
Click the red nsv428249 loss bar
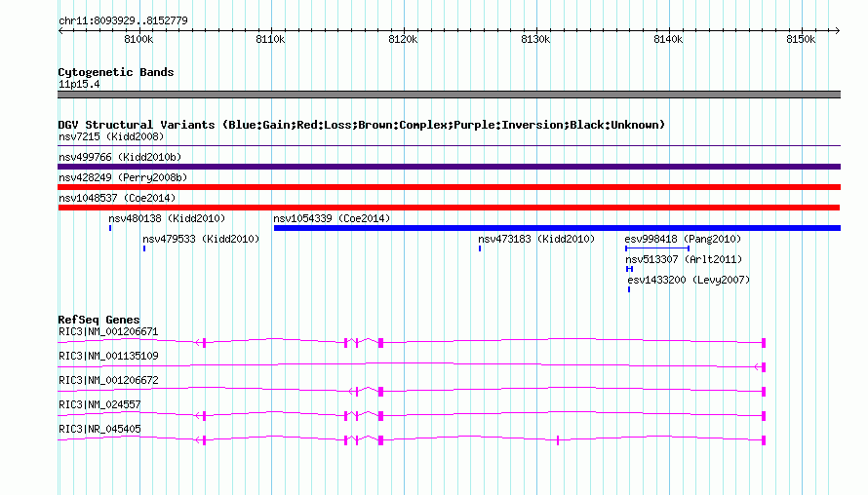pyautogui.click(x=449, y=187)
